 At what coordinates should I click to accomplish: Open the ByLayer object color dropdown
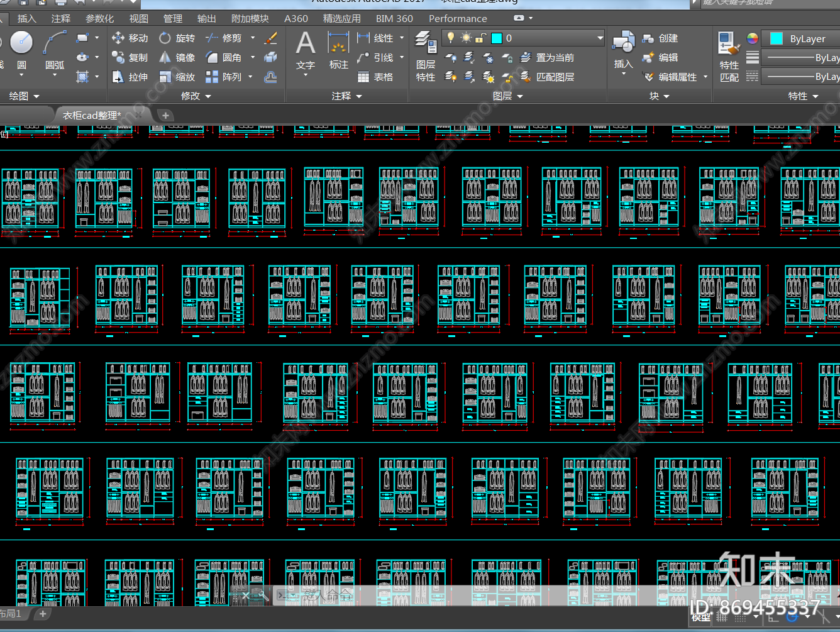[801, 38]
